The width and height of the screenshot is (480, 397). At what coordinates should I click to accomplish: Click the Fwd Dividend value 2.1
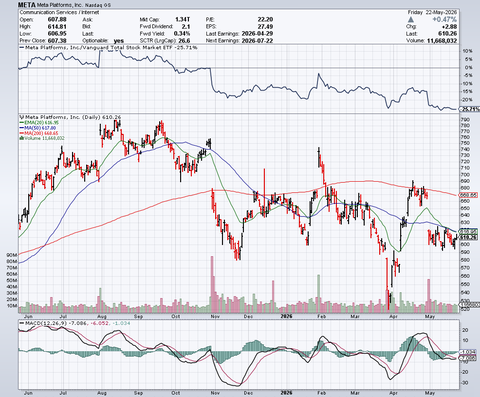(x=186, y=26)
